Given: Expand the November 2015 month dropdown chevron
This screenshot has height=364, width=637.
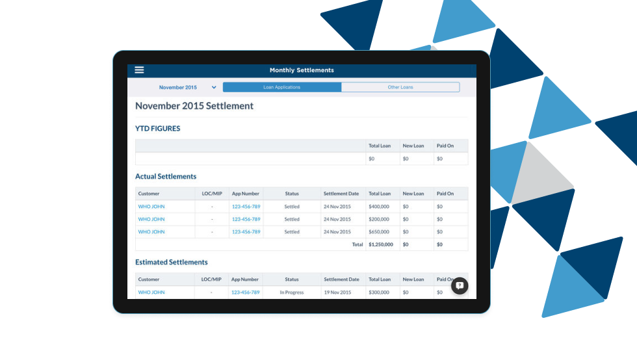Looking at the screenshot, I should [214, 87].
